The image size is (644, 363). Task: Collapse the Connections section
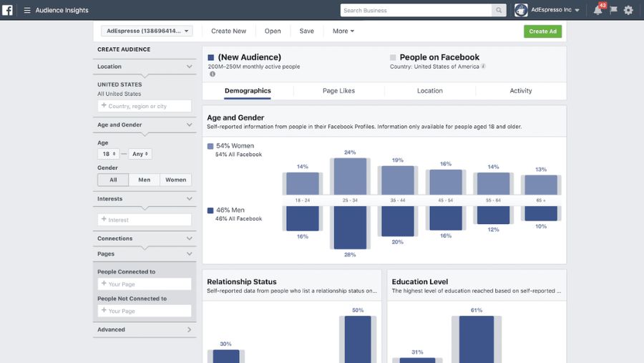point(190,238)
